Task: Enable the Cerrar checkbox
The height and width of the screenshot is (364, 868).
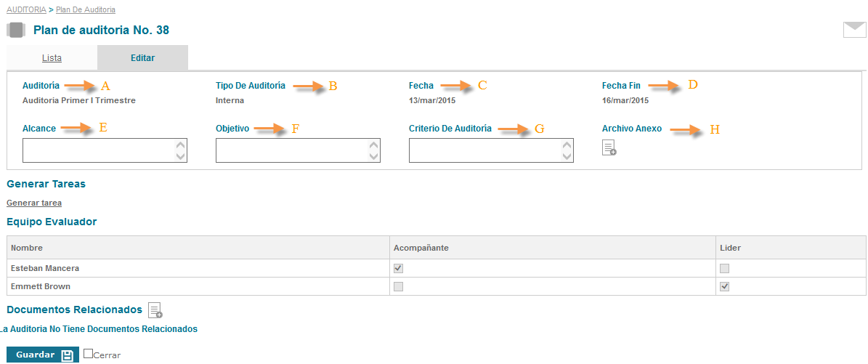Action: pos(89,354)
